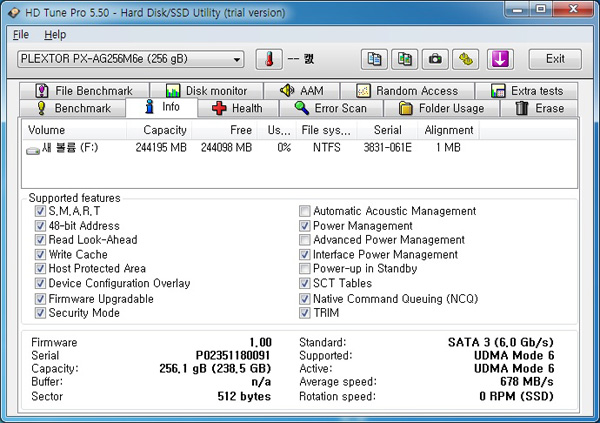Viewport: 600px width, 423px height.
Task: Toggle the S.M.A.R.T checkbox
Action: [40, 211]
